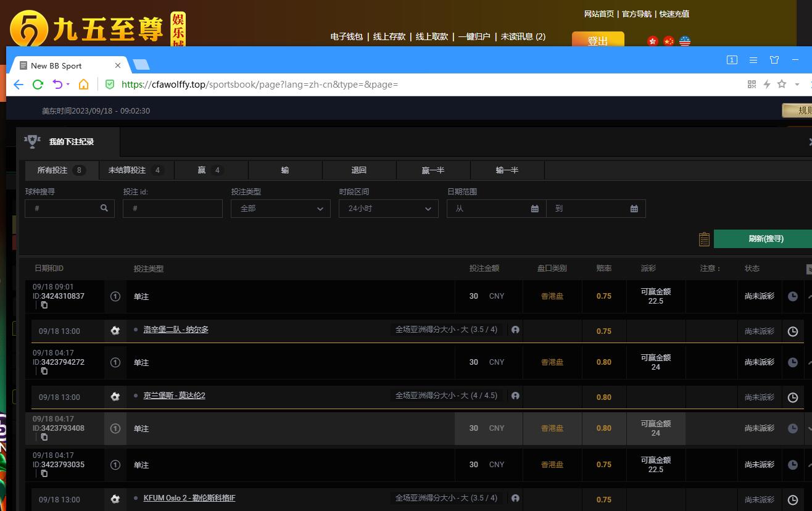Open QR code icon in address bar

(752, 85)
